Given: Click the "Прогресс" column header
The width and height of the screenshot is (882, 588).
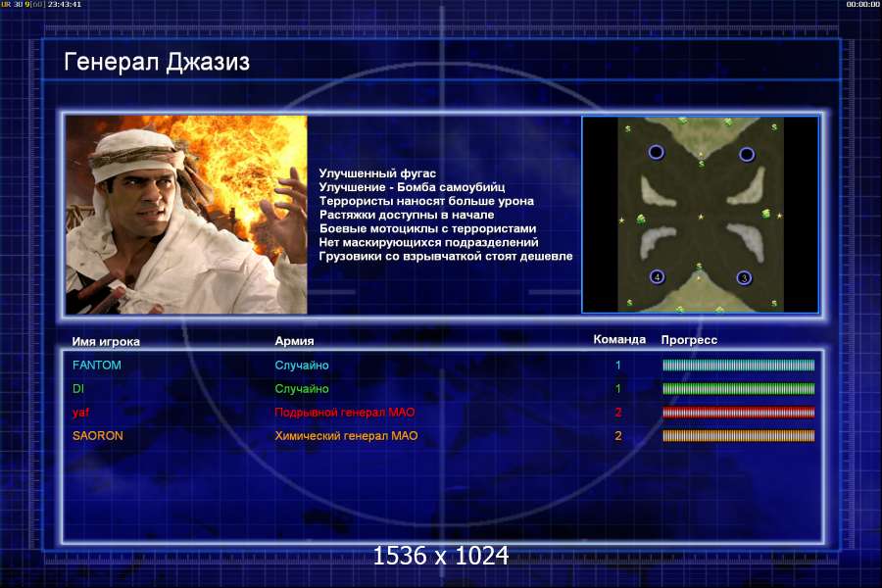Looking at the screenshot, I should (689, 340).
